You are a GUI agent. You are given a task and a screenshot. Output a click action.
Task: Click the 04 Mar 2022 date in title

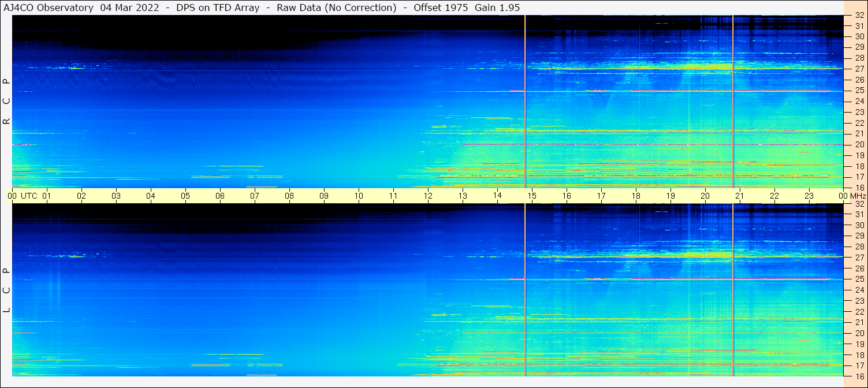[x=130, y=8]
